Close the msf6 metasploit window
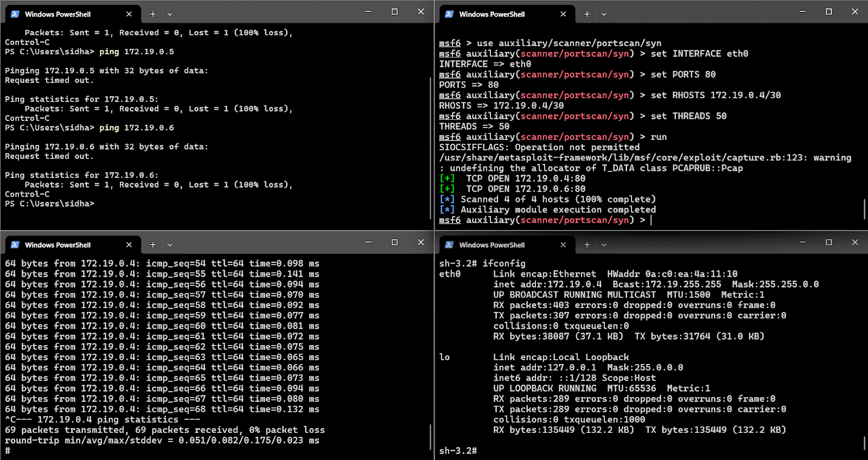The image size is (868, 460). [x=855, y=11]
